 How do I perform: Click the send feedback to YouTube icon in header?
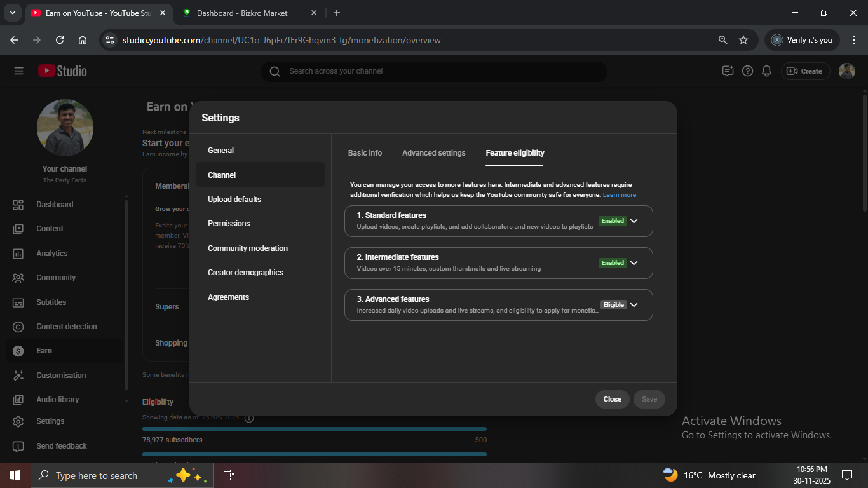(728, 71)
